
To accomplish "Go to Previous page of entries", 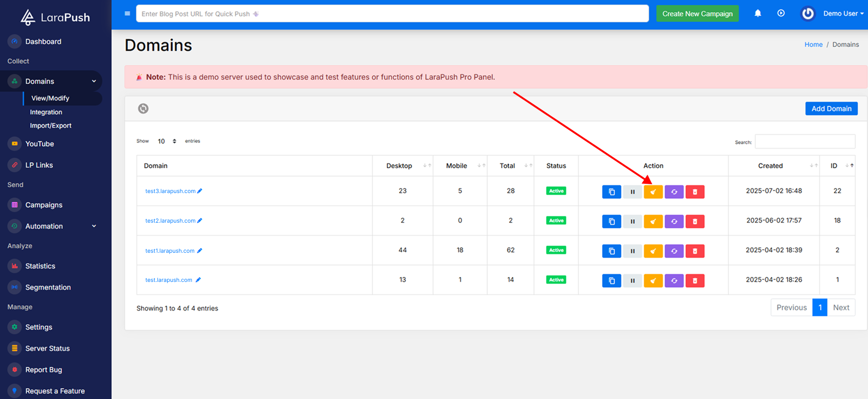I will pos(792,307).
